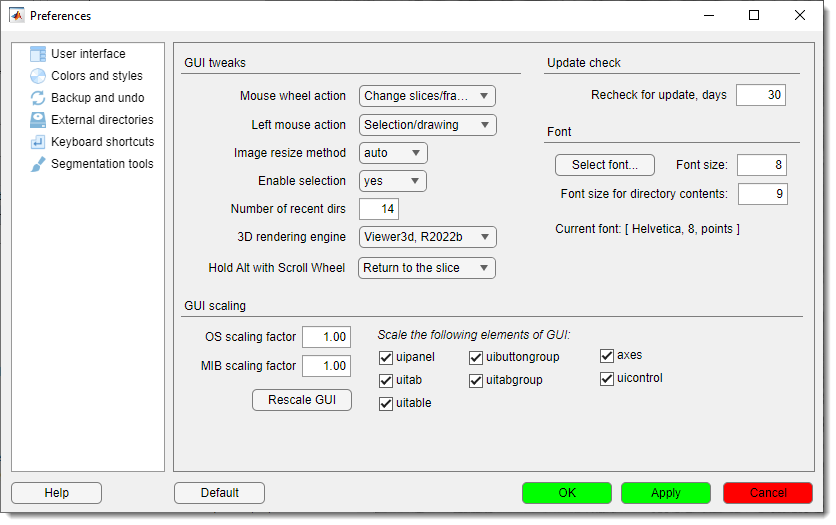
Task: Toggle the uitabgroup checkbox
Action: click(476, 381)
